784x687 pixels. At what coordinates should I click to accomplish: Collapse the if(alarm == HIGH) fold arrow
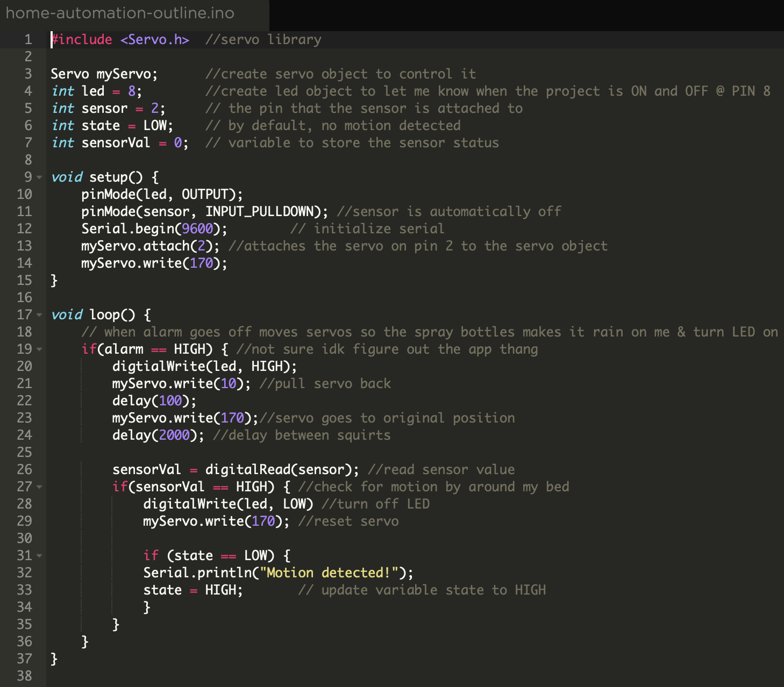(39, 349)
